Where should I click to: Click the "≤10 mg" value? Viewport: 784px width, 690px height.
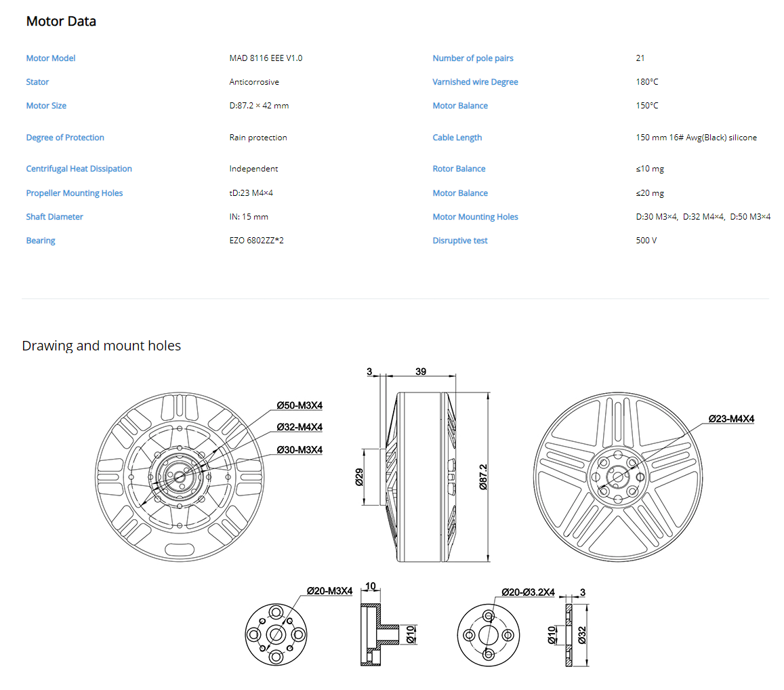(x=650, y=169)
